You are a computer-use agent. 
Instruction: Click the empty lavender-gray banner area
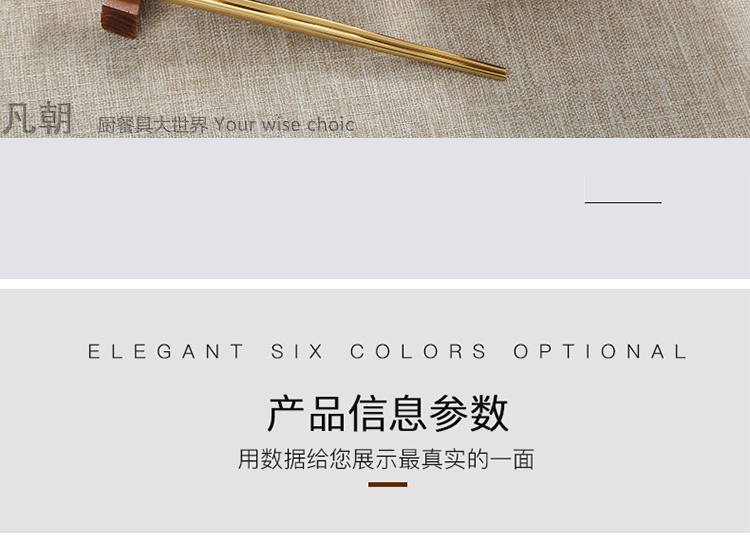coord(287,208)
